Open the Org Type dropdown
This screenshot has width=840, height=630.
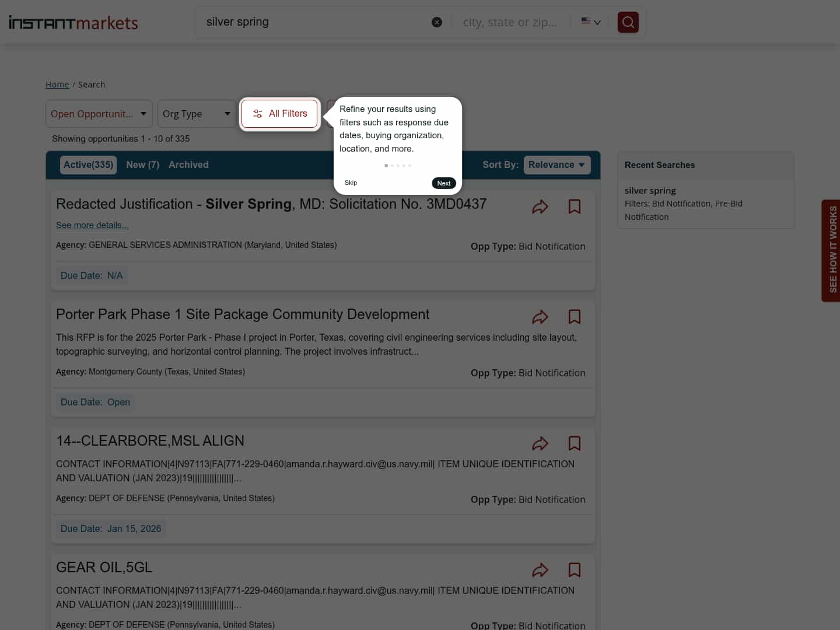click(197, 114)
